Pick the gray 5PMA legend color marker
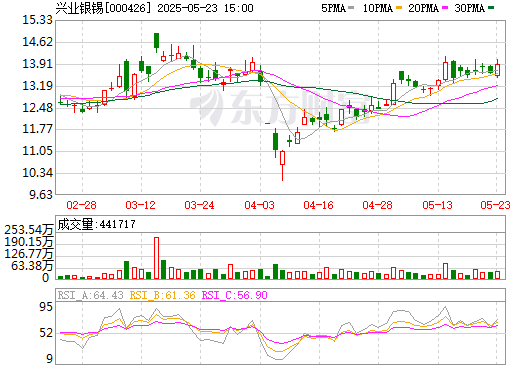Viewport: 520px width, 365px height. [x=351, y=8]
